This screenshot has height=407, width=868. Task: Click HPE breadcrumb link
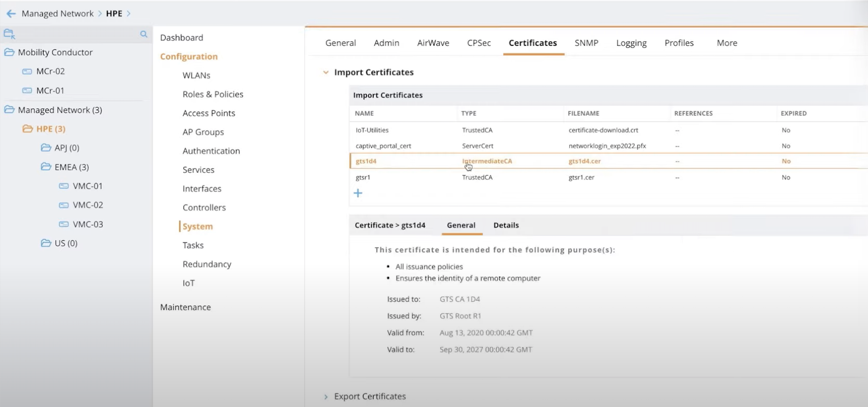pos(114,14)
